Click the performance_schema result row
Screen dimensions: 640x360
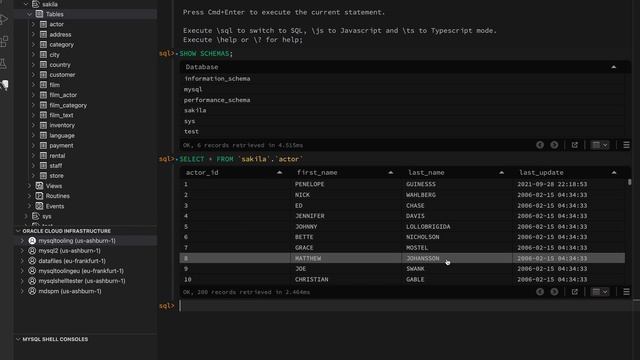pos(402,100)
